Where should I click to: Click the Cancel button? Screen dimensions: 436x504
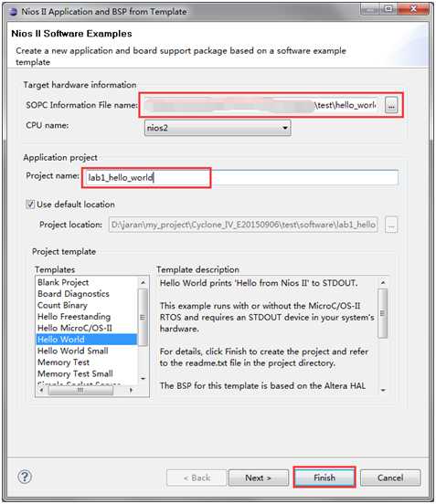(390, 478)
